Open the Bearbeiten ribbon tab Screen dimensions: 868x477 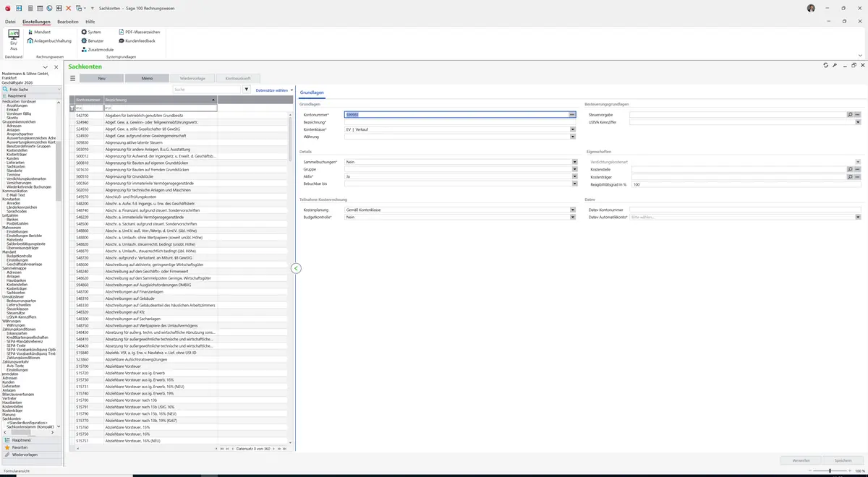click(x=67, y=22)
